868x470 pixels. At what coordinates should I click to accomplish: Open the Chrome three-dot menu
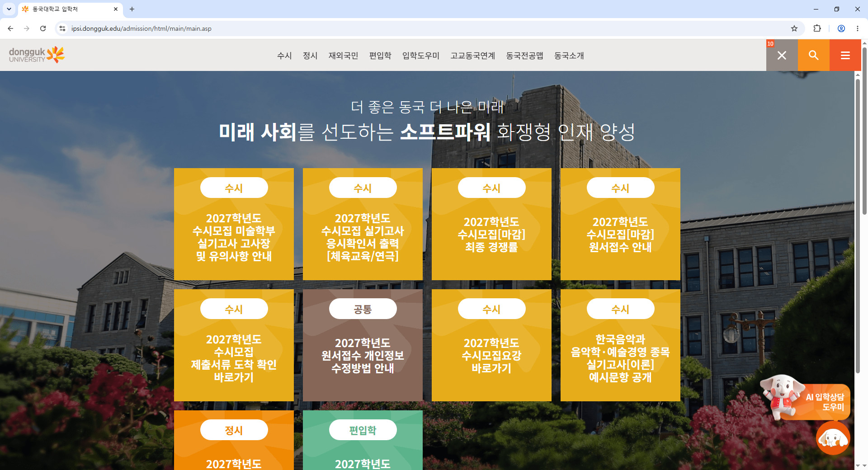pyautogui.click(x=858, y=28)
